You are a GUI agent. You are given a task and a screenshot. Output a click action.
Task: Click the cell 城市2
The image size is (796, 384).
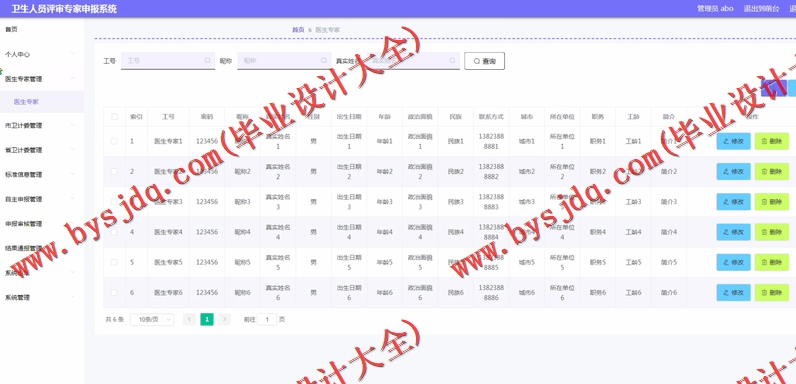click(x=527, y=172)
